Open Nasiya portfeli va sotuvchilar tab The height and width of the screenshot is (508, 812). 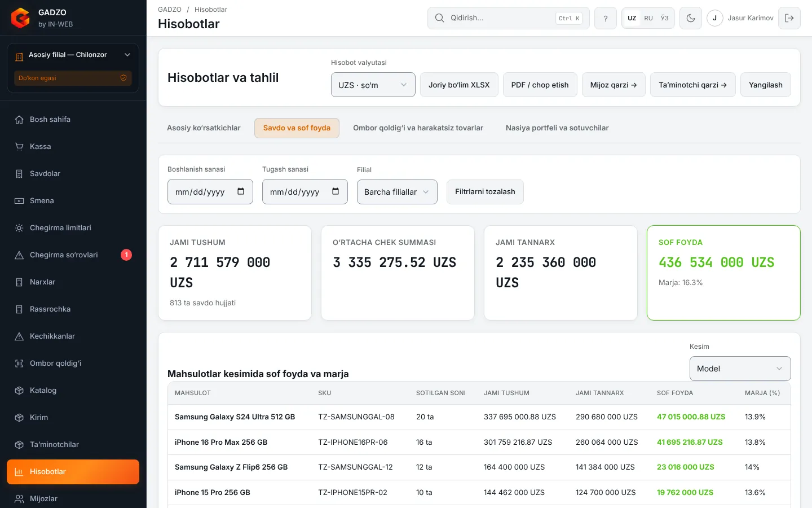[x=557, y=128]
